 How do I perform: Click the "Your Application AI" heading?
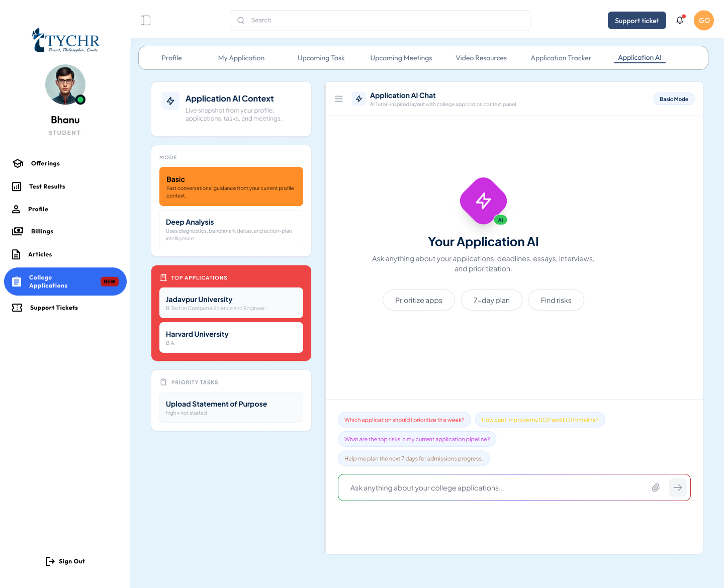click(x=483, y=242)
